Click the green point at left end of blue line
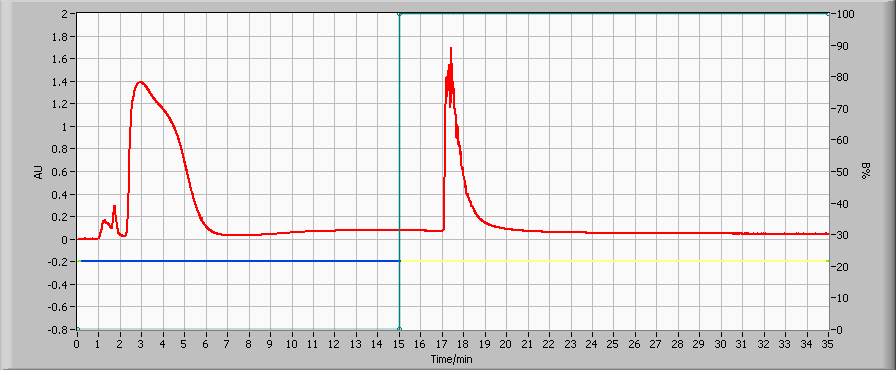The height and width of the screenshot is (370, 896). [x=79, y=261]
